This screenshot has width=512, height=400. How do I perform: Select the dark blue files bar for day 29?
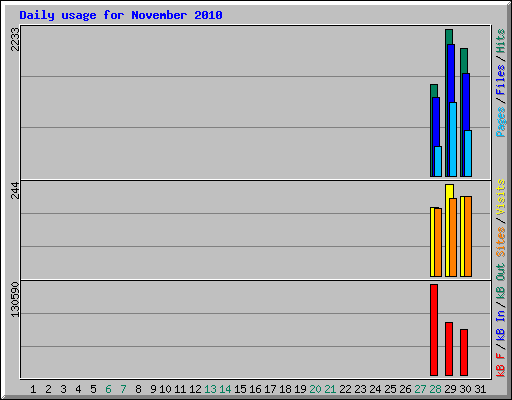[451, 73]
